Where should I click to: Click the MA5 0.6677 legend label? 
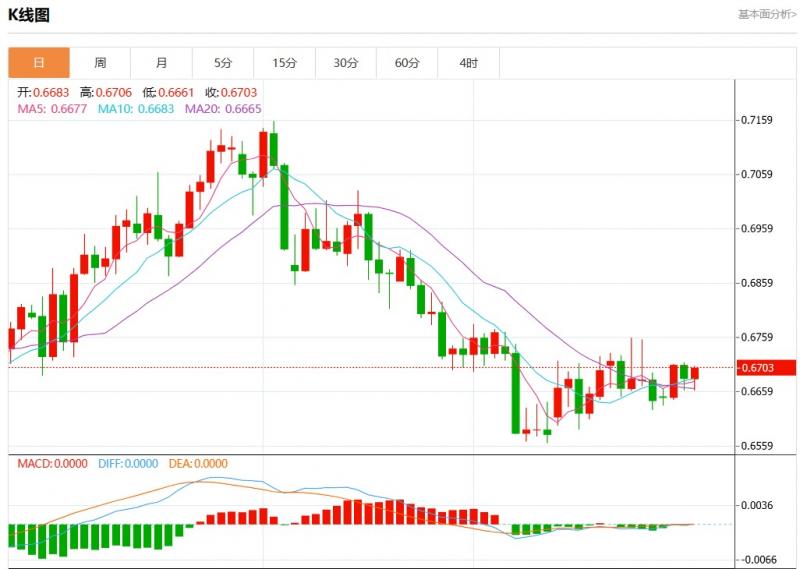coord(53,108)
